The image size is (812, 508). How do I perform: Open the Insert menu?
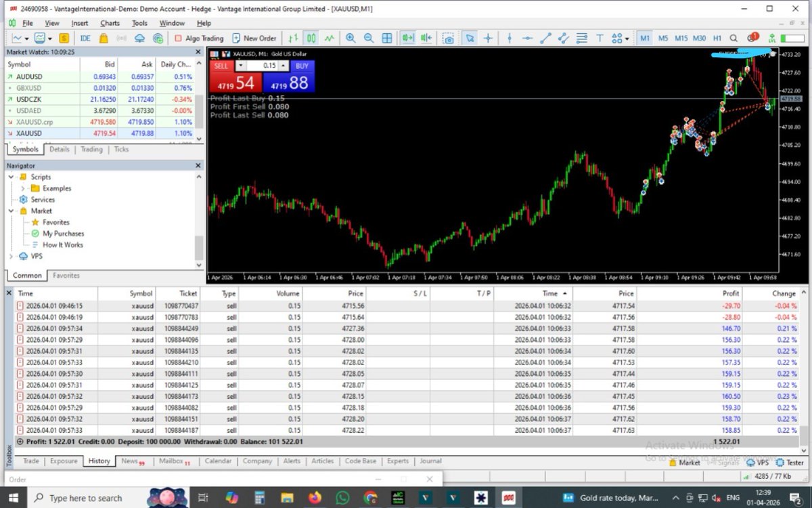coord(80,23)
